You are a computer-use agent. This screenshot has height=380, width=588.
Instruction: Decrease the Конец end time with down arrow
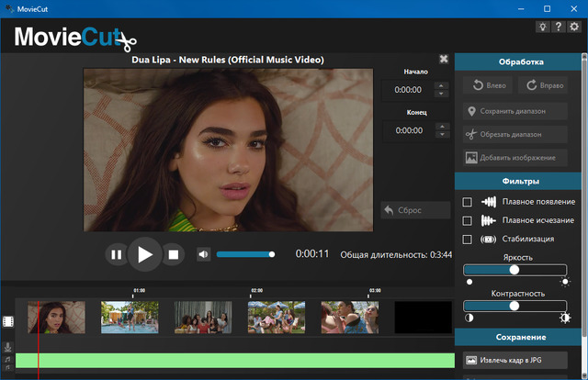440,135
